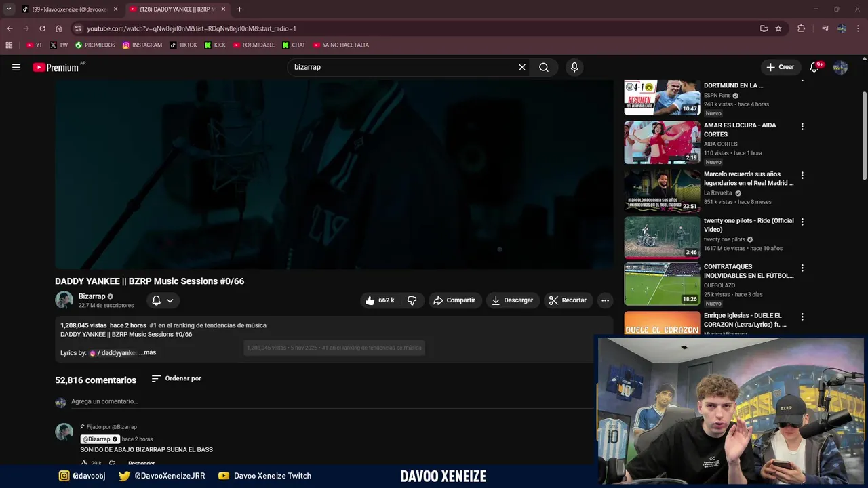
Task: Click the browser address bar URL
Action: (x=192, y=28)
